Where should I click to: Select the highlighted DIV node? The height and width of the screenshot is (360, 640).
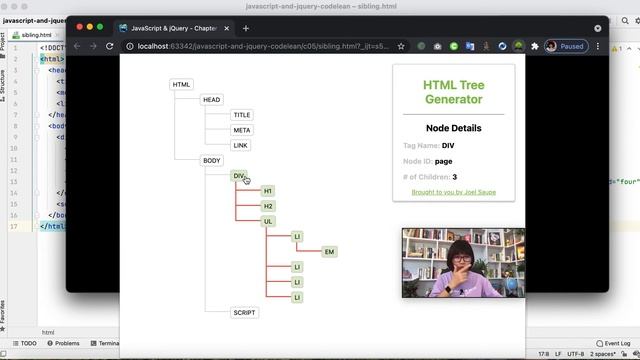[x=239, y=176]
